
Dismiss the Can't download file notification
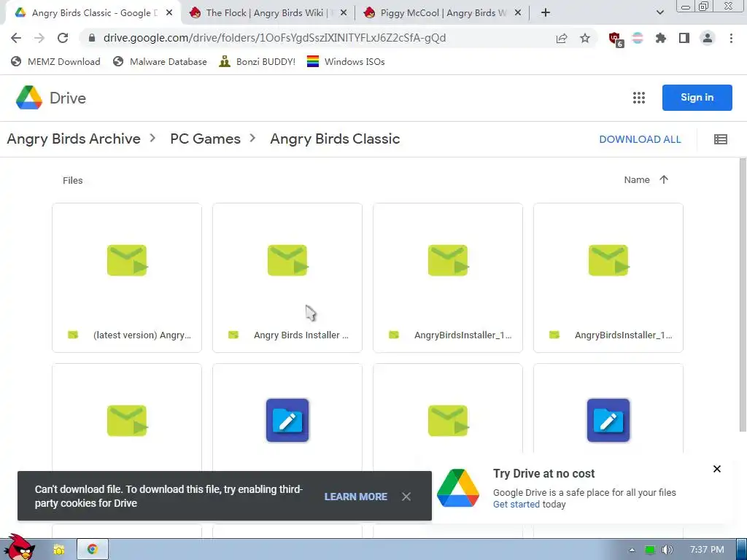tap(406, 497)
